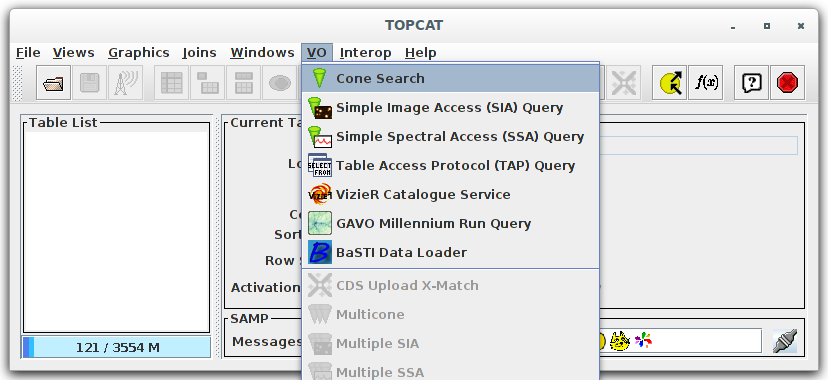The height and width of the screenshot is (380, 828).
Task: Choose Simple Image Access (SIA) Query
Action: [451, 108]
